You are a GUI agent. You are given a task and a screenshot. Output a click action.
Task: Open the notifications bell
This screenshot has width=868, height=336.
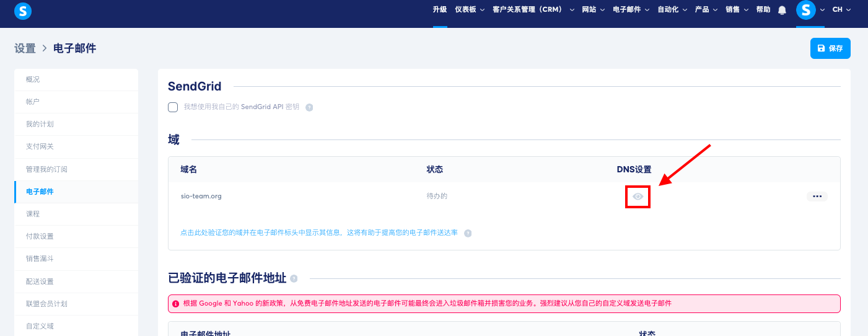click(782, 10)
